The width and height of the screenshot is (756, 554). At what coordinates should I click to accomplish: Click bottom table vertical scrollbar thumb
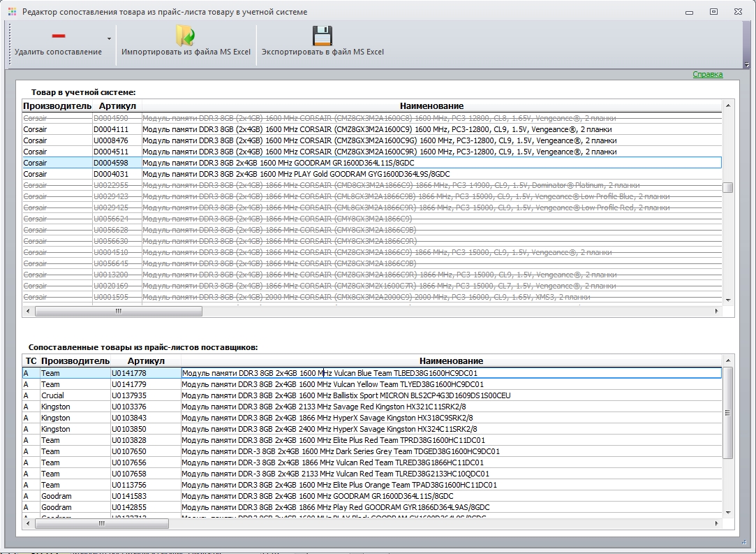pos(728,413)
